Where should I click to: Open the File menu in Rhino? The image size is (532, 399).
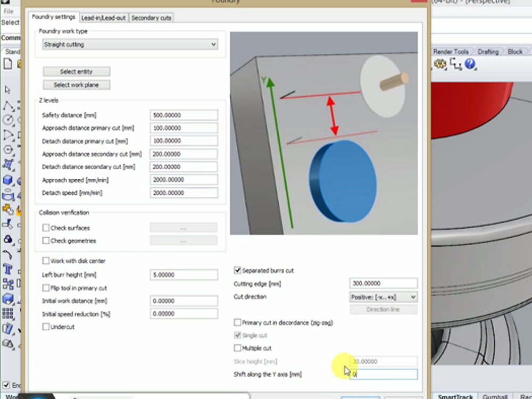coord(9,11)
